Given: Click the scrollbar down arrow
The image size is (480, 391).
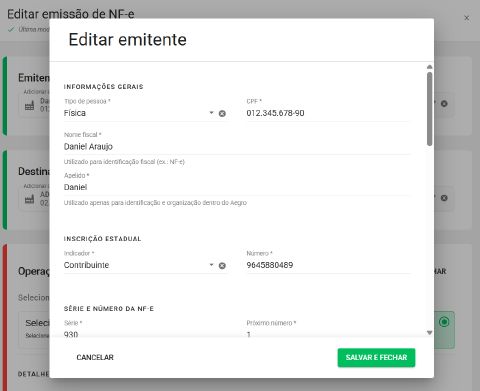Looking at the screenshot, I should (429, 333).
